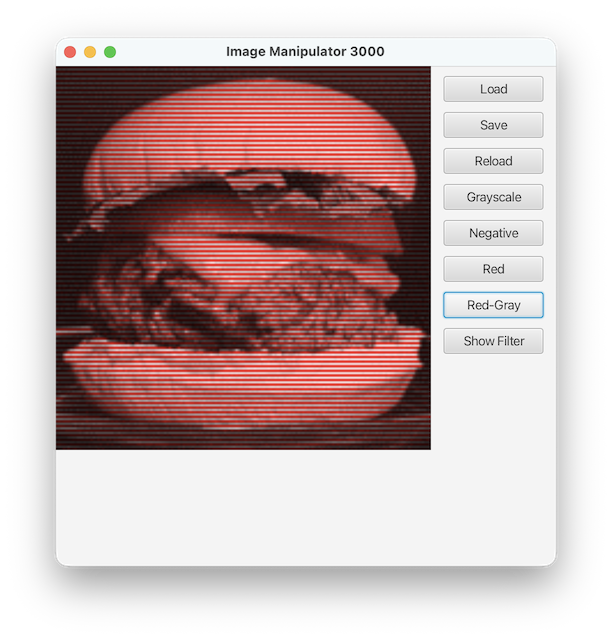Click the blank panel space under Show Filter
Screen dimensions: 612x640
493,450
